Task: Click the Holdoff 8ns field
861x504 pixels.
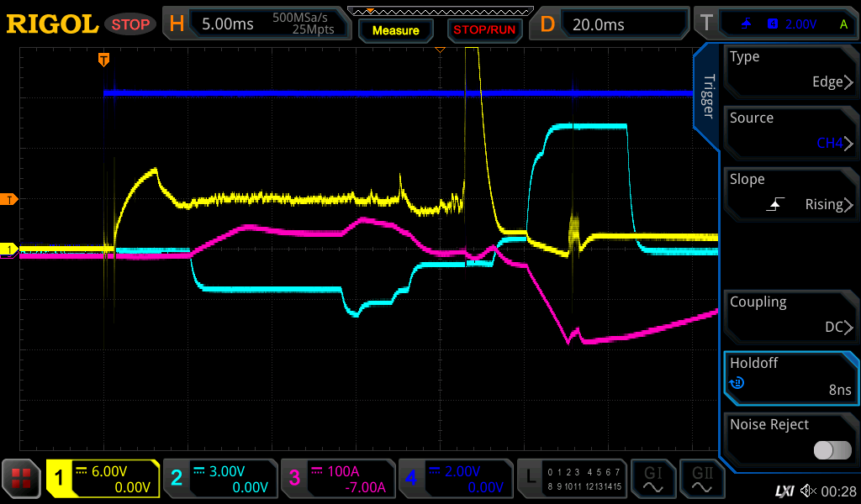Action: [790, 376]
